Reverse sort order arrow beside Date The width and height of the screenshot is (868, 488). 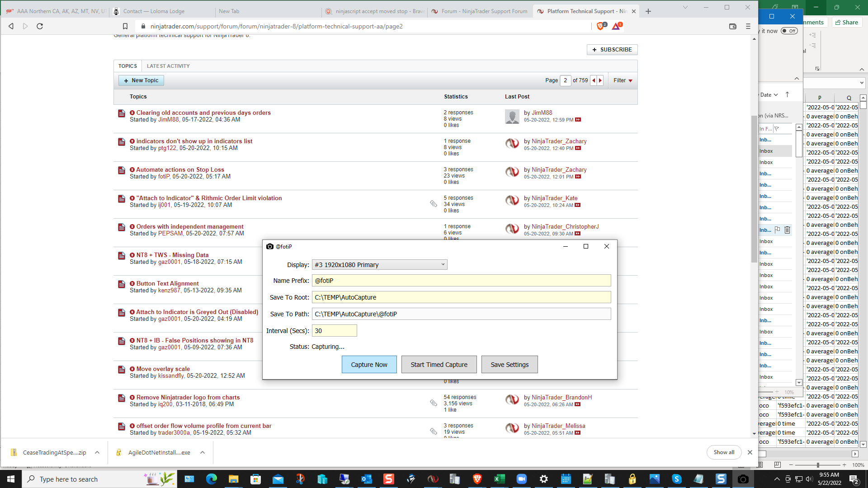coord(787,94)
